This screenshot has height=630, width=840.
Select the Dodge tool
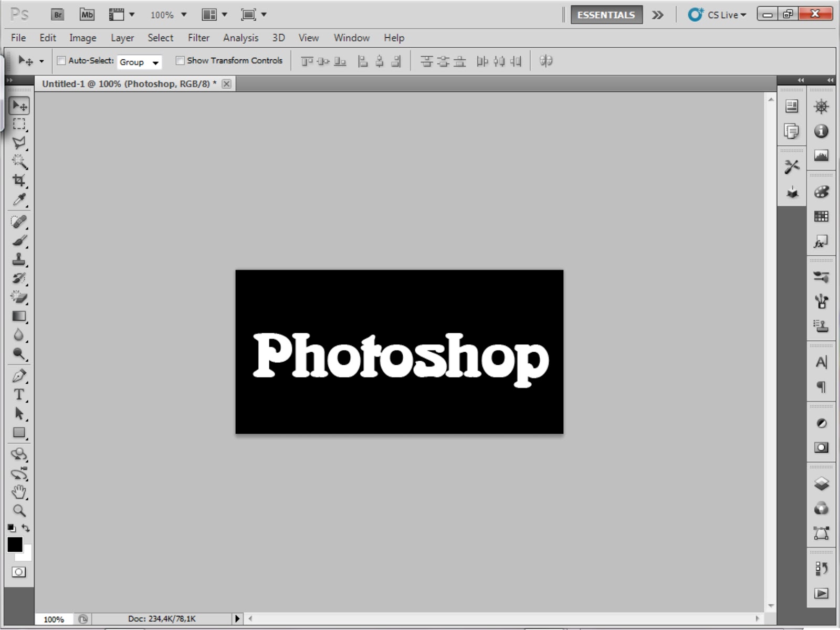19,354
